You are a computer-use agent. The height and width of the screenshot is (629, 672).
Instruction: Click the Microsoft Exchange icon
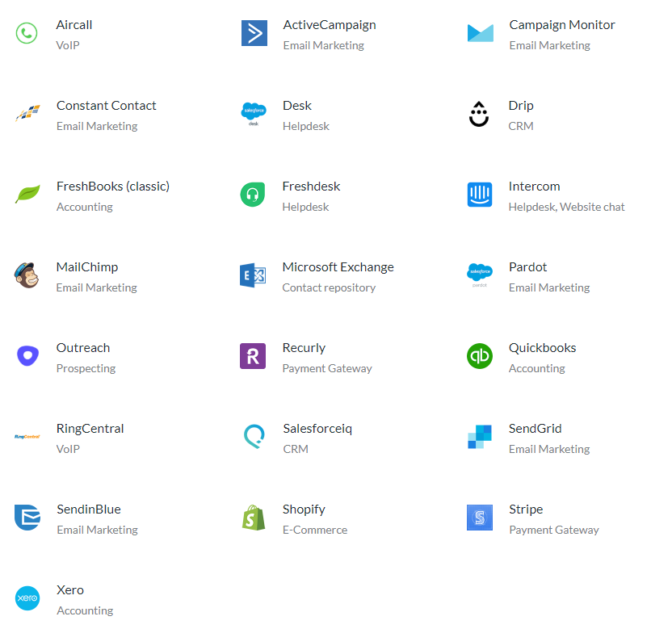click(253, 275)
